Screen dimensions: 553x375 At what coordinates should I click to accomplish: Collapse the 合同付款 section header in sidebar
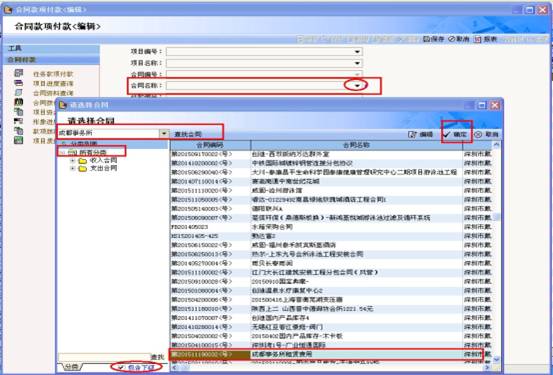(51, 59)
